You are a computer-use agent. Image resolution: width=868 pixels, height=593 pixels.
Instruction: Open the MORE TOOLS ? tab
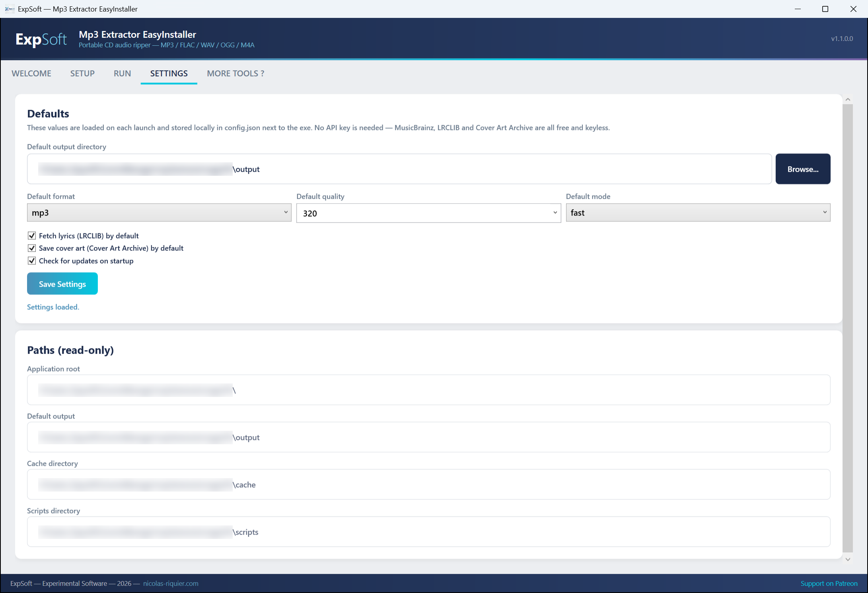(235, 74)
